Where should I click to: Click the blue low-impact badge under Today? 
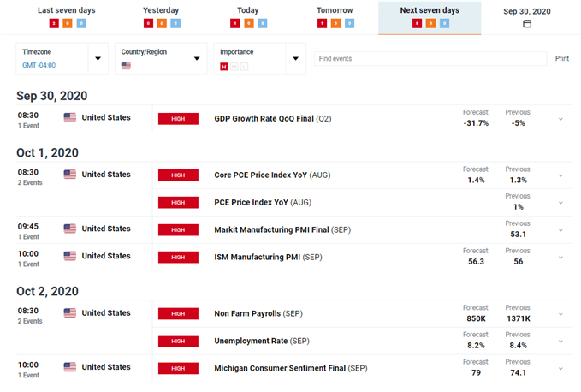click(263, 24)
